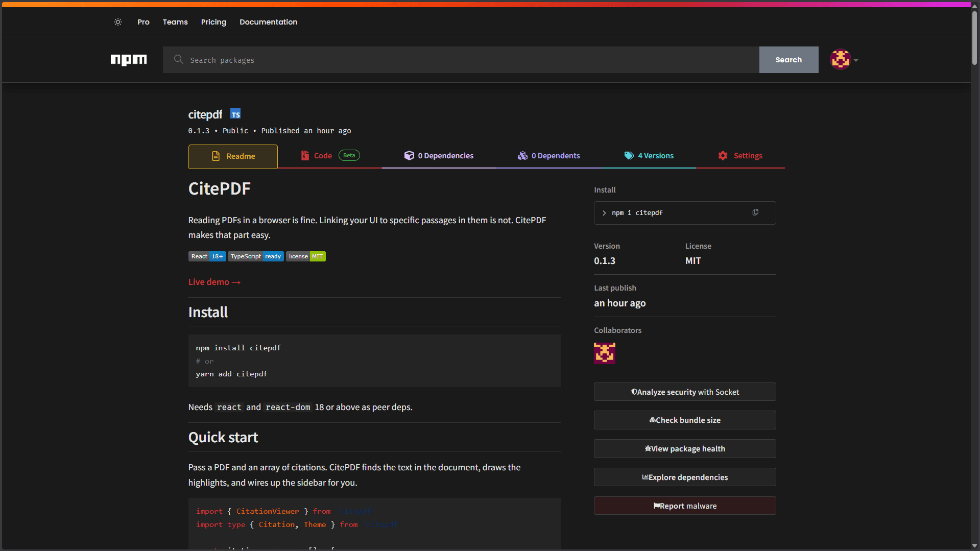
Task: Open the user account avatar menu
Action: point(840,60)
